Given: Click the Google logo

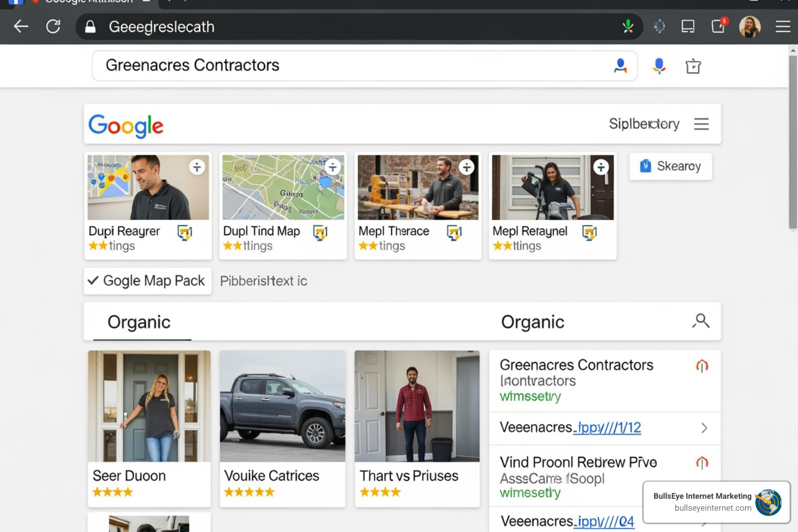Looking at the screenshot, I should point(126,126).
